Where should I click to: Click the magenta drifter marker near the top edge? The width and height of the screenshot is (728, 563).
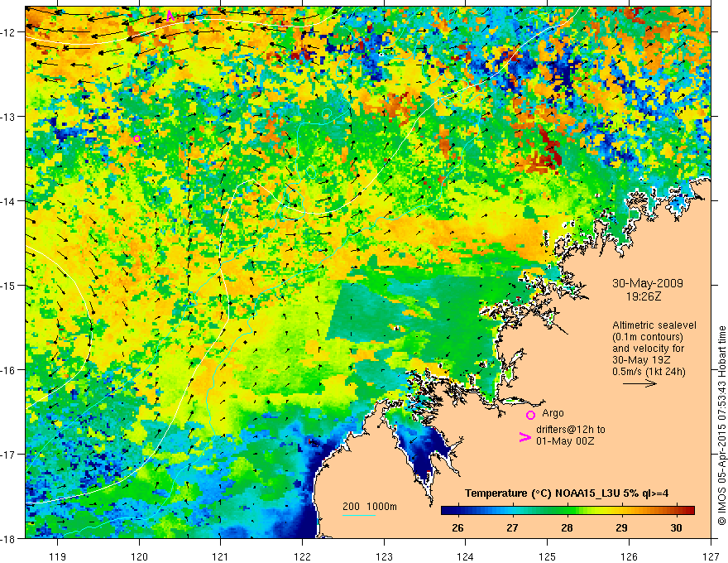point(170,16)
